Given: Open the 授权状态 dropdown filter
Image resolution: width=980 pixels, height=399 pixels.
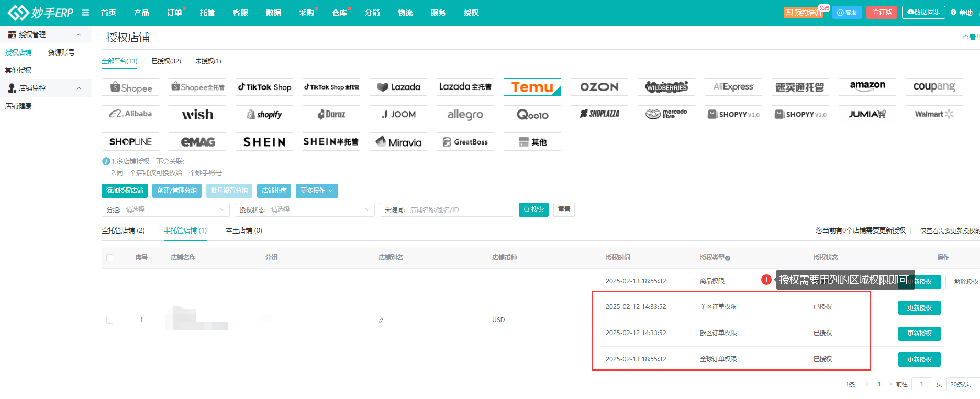Looking at the screenshot, I should (x=305, y=209).
